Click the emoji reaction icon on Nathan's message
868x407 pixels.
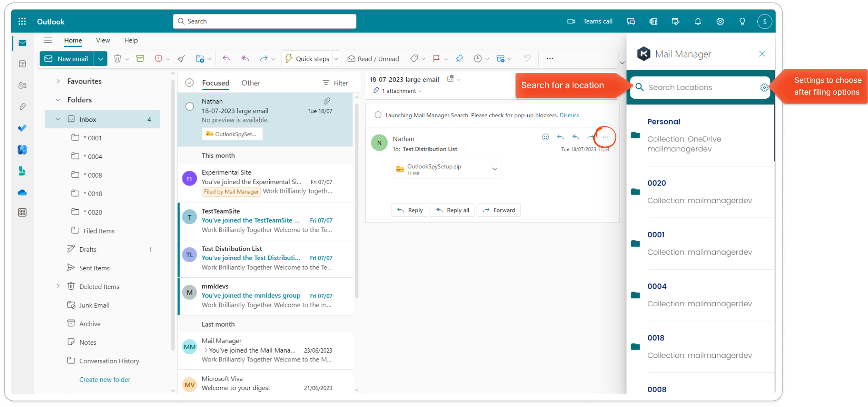point(546,137)
